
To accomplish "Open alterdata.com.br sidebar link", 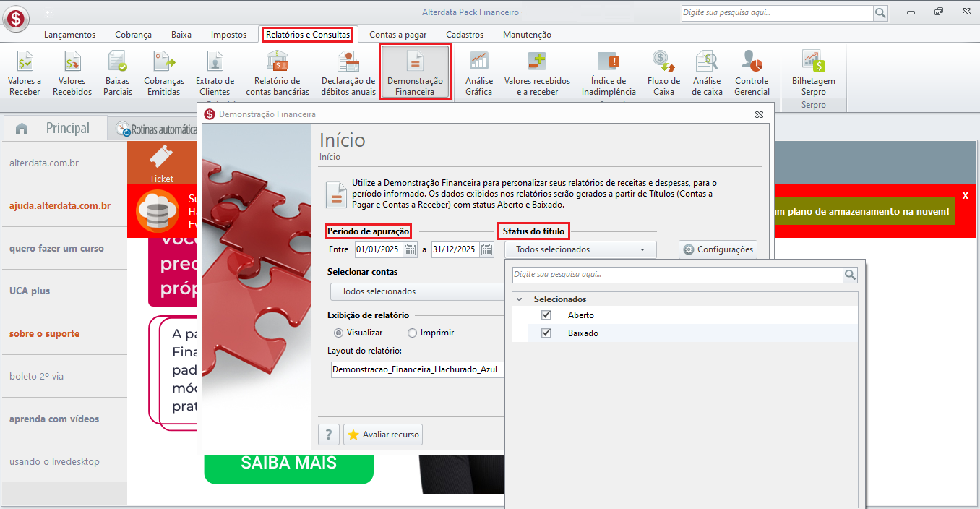I will pyautogui.click(x=64, y=163).
